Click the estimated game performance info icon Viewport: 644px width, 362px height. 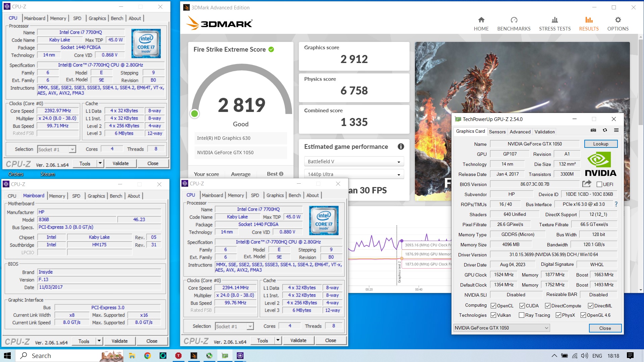tap(401, 146)
